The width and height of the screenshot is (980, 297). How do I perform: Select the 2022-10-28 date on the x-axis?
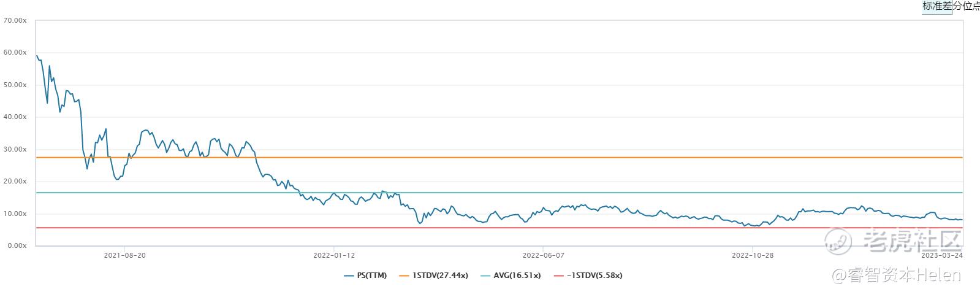[x=752, y=255]
